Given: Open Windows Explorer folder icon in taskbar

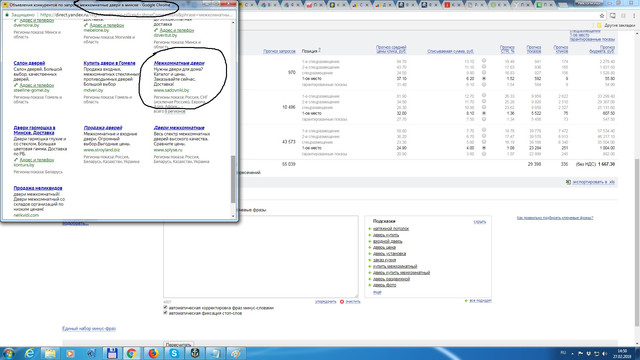Looking at the screenshot, I should (50, 353).
